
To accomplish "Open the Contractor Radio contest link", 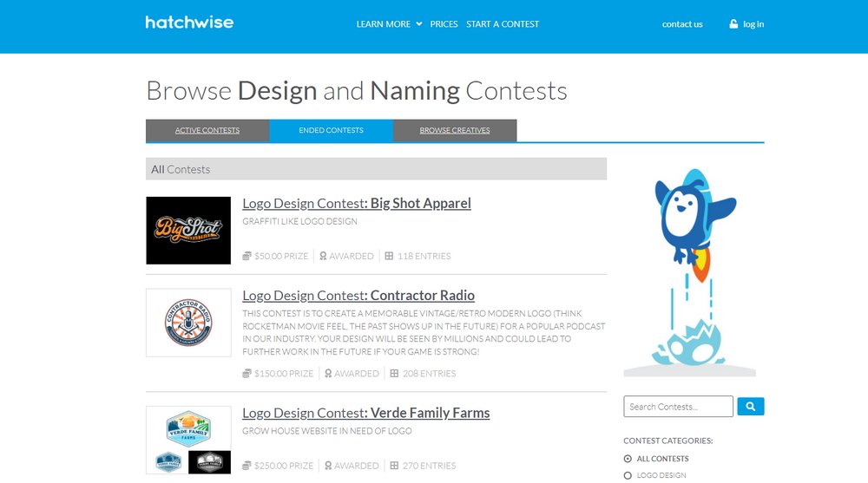I will point(358,296).
